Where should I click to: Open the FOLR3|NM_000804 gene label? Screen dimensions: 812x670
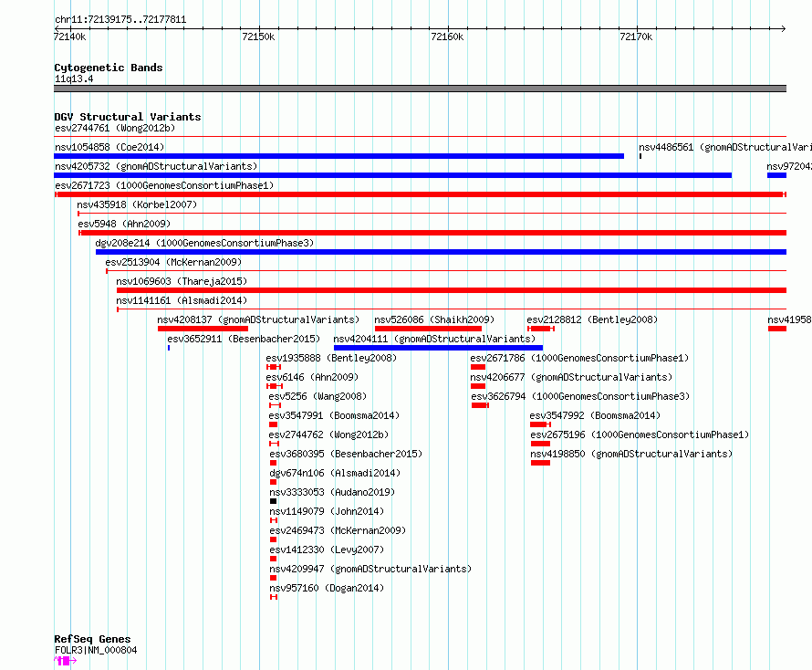(96, 650)
